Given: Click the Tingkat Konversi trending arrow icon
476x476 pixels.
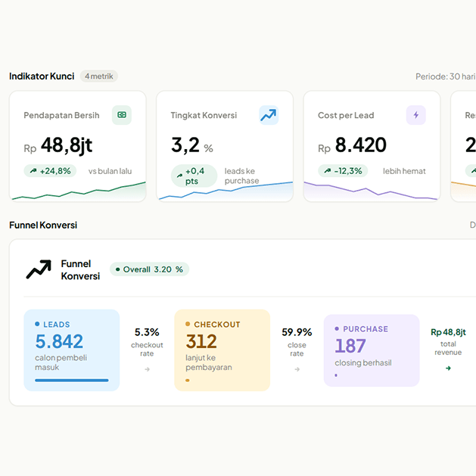Looking at the screenshot, I should [x=269, y=115].
